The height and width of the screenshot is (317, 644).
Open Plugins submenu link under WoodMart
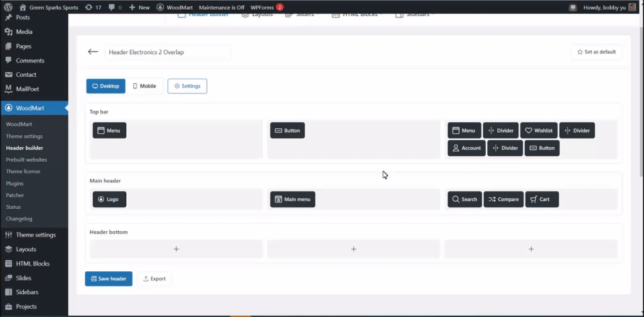click(15, 184)
